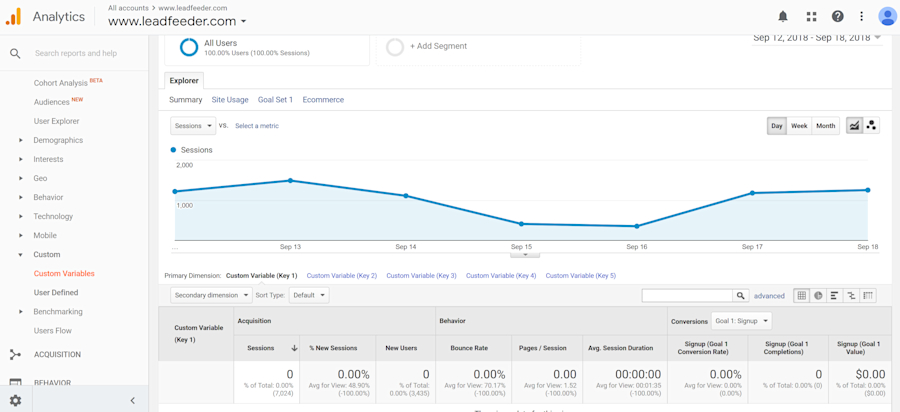
Task: Select the percentage pie view icon
Action: click(x=818, y=296)
